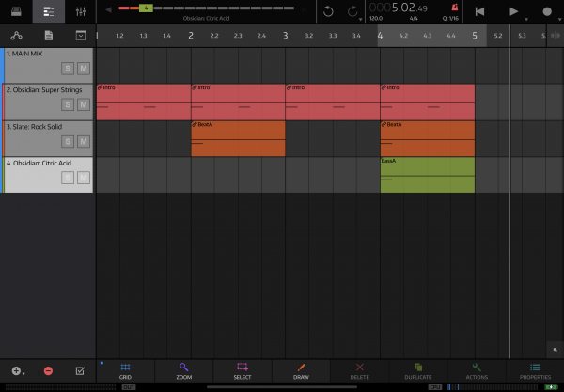This screenshot has height=392, width=564.
Task: Change the Q: 1/16 quantize setting
Action: point(450,19)
